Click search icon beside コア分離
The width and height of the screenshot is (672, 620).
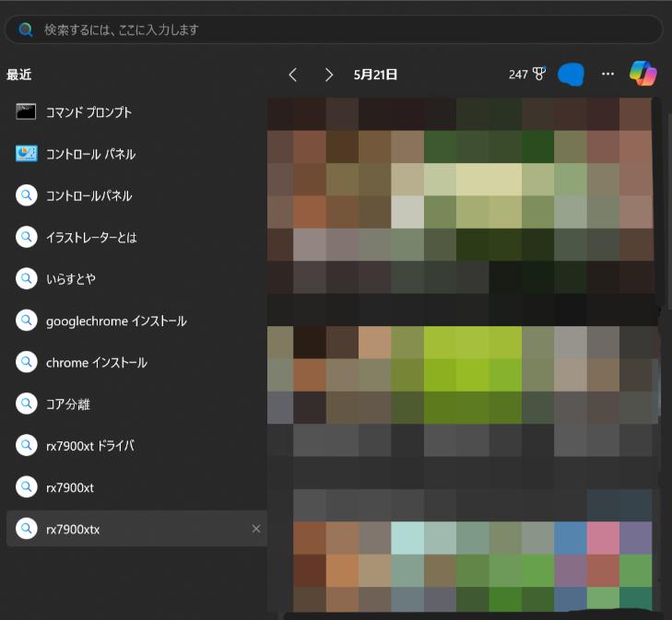tap(26, 404)
